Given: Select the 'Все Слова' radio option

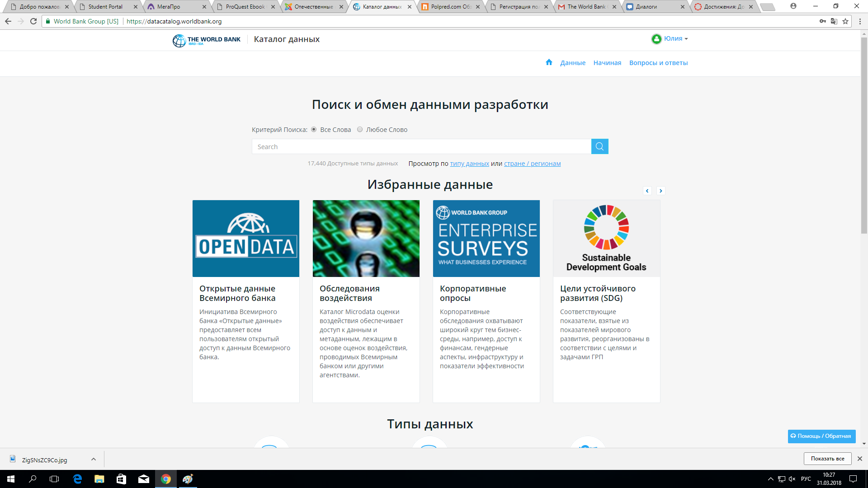Looking at the screenshot, I should (314, 130).
